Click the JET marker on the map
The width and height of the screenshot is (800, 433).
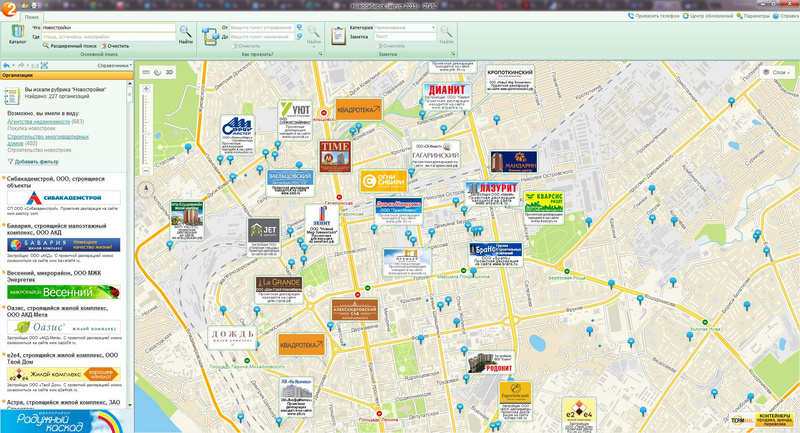tap(263, 237)
